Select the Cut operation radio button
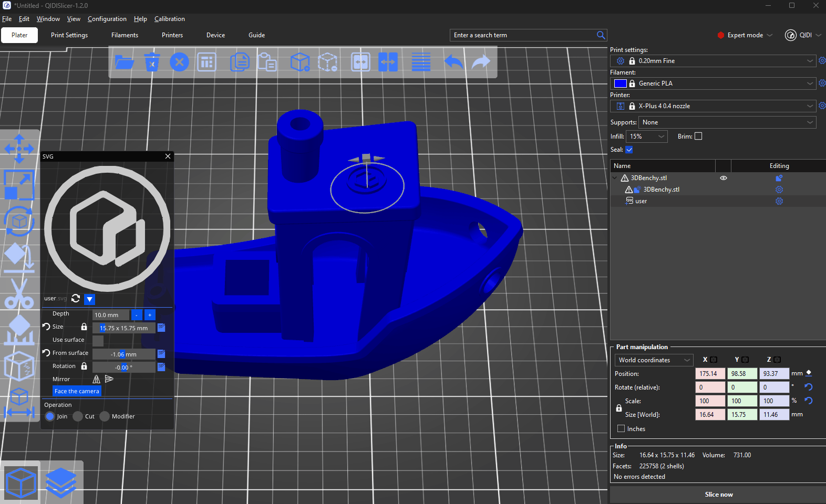 pyautogui.click(x=78, y=416)
